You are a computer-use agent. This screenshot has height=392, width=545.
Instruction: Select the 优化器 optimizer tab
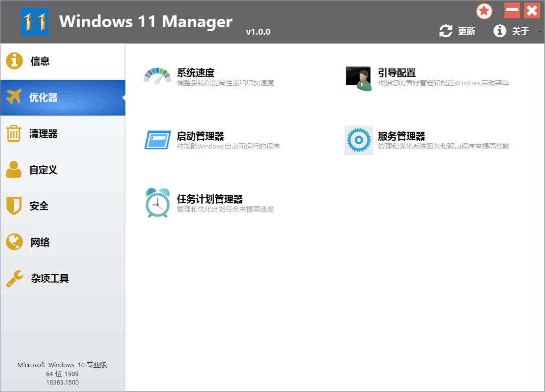pos(63,98)
